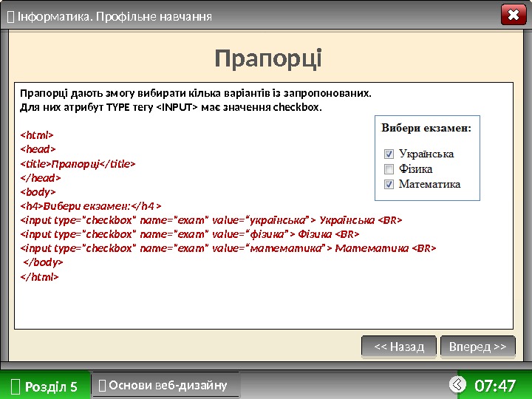This screenshot has width=532, height=399.
Task: Click the back arrow icon beside the clock
Action: [x=457, y=384]
